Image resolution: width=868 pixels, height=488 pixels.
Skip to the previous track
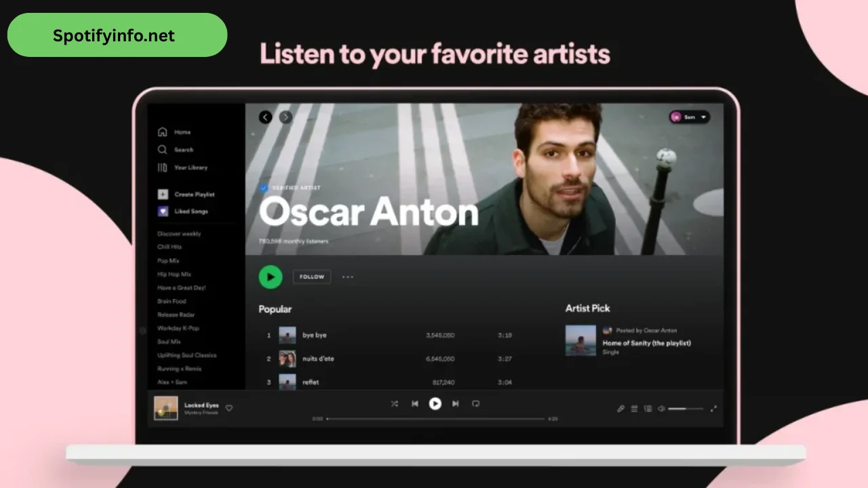tap(415, 404)
